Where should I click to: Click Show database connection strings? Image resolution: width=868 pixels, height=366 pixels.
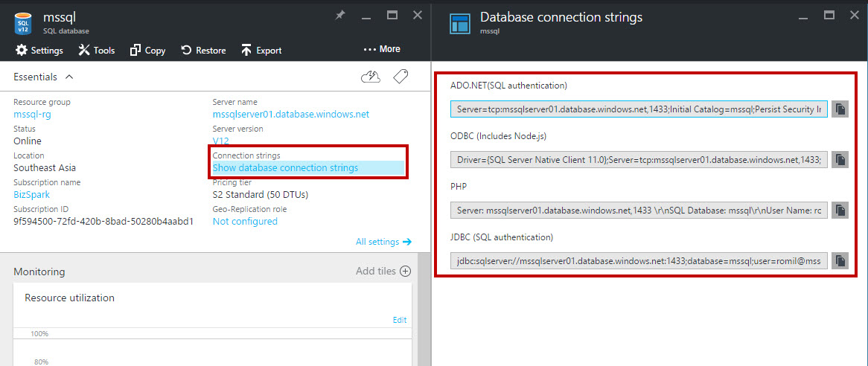(x=285, y=168)
